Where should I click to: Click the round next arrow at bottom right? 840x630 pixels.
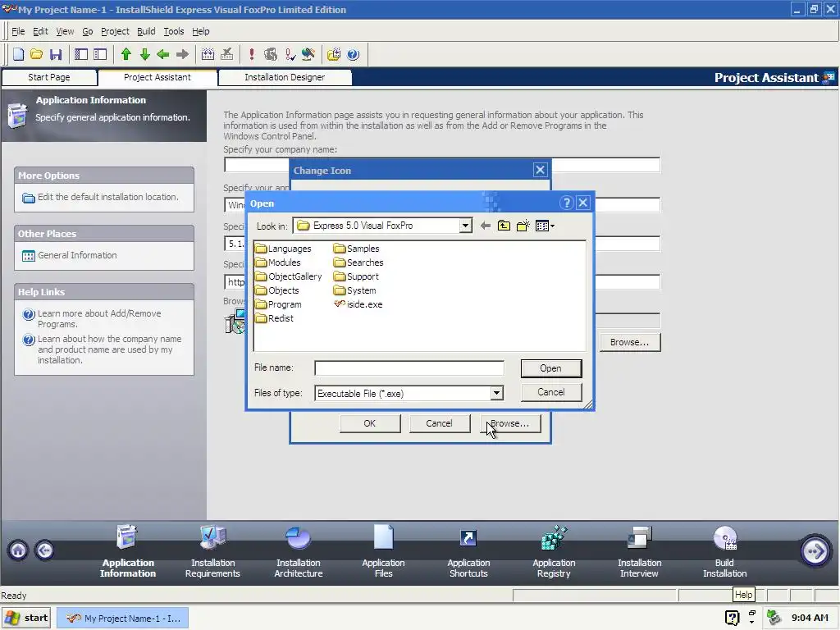pos(815,550)
